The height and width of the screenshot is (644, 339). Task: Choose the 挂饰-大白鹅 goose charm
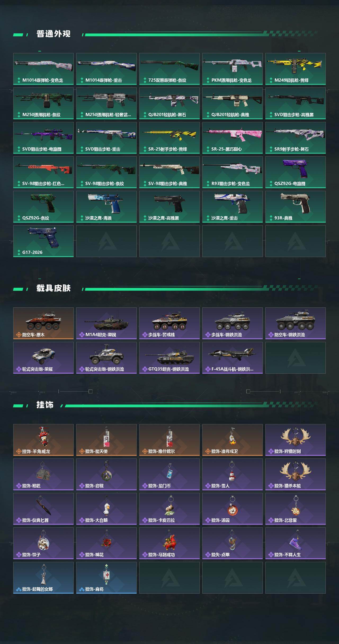[106, 509]
